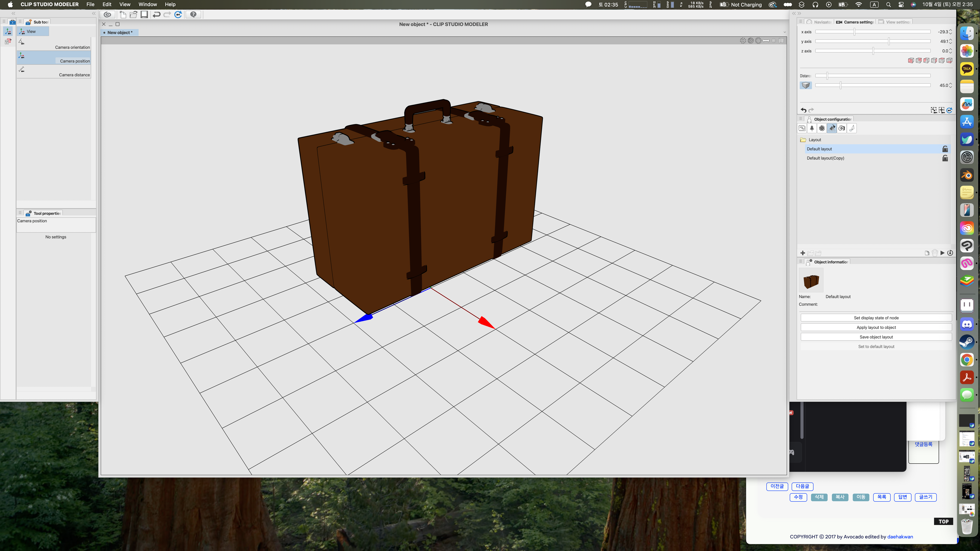Toggle lock on Default layout(Copy)

pyautogui.click(x=945, y=158)
